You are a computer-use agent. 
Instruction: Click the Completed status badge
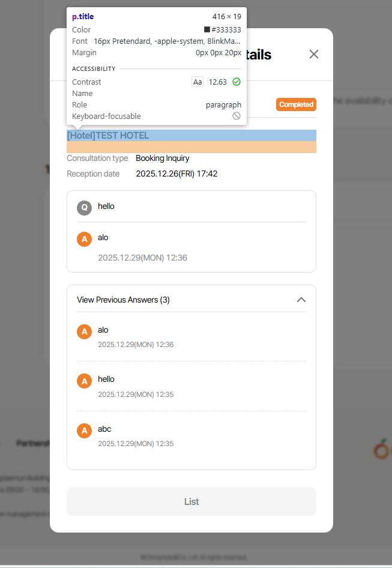296,104
